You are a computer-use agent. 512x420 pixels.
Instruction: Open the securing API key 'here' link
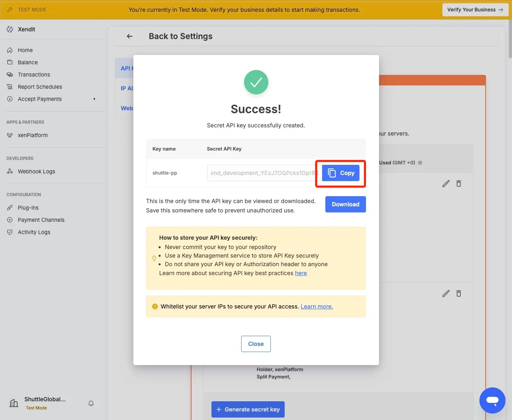click(x=301, y=273)
